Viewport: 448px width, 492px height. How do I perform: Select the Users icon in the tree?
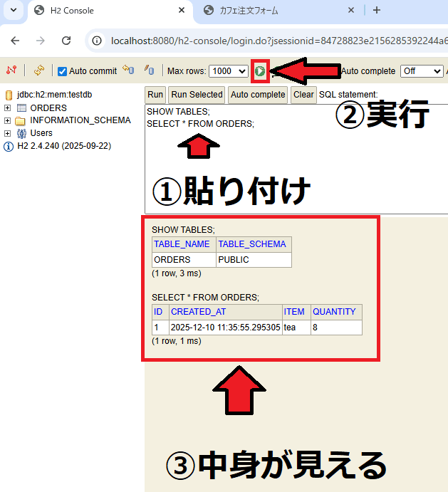21,133
